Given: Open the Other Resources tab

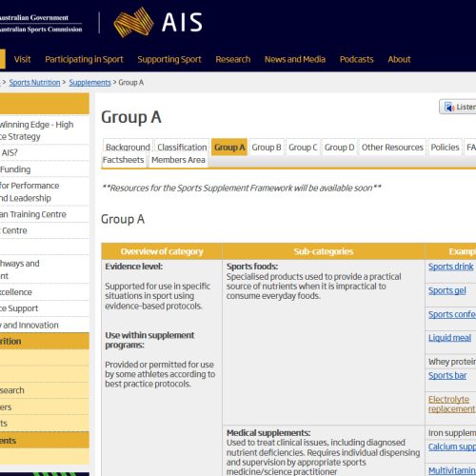Looking at the screenshot, I should [x=392, y=148].
